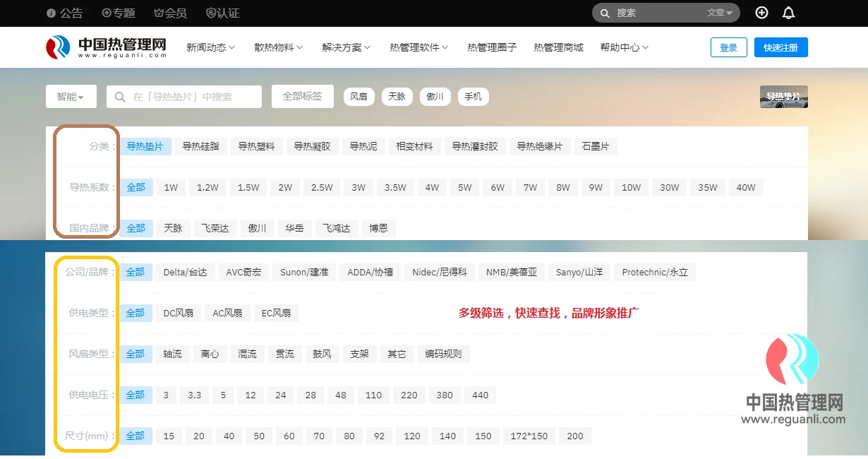This screenshot has height=459, width=868.
Task: Select 导热硅脂 category filter
Action: pos(200,146)
